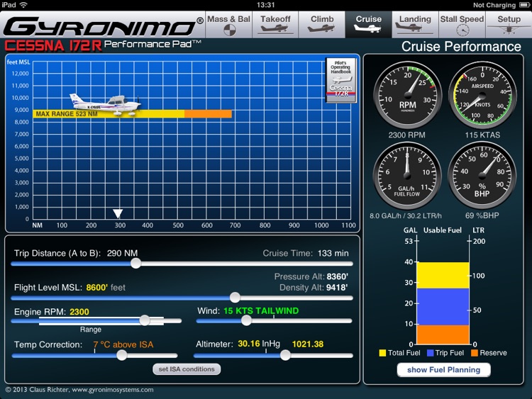
Task: Tap the gyronimosystems.com copyright text
Action: [x=79, y=390]
